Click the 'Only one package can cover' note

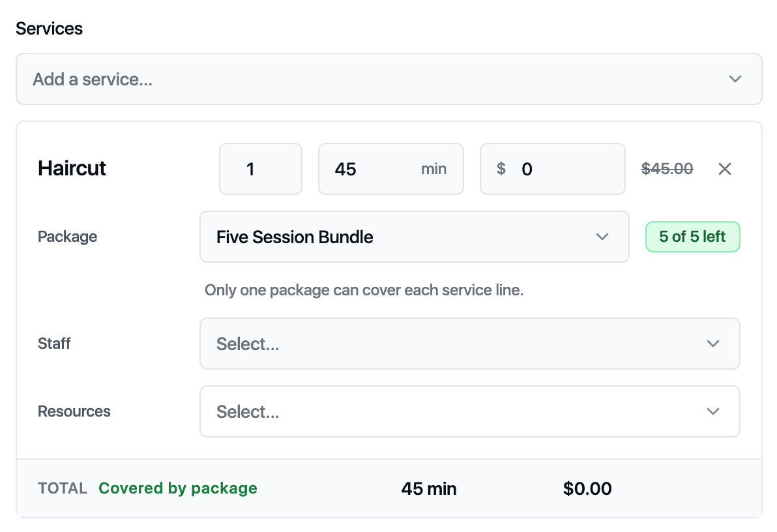pyautogui.click(x=364, y=290)
